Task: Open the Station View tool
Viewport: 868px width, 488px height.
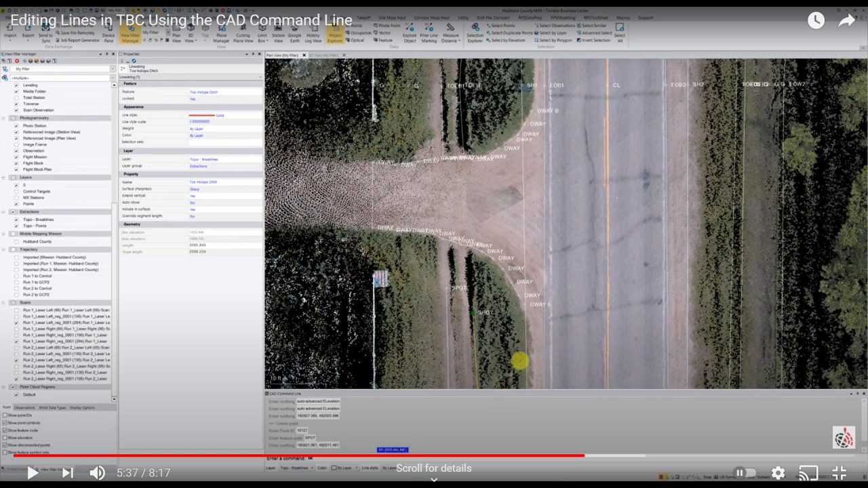Action: (277, 34)
